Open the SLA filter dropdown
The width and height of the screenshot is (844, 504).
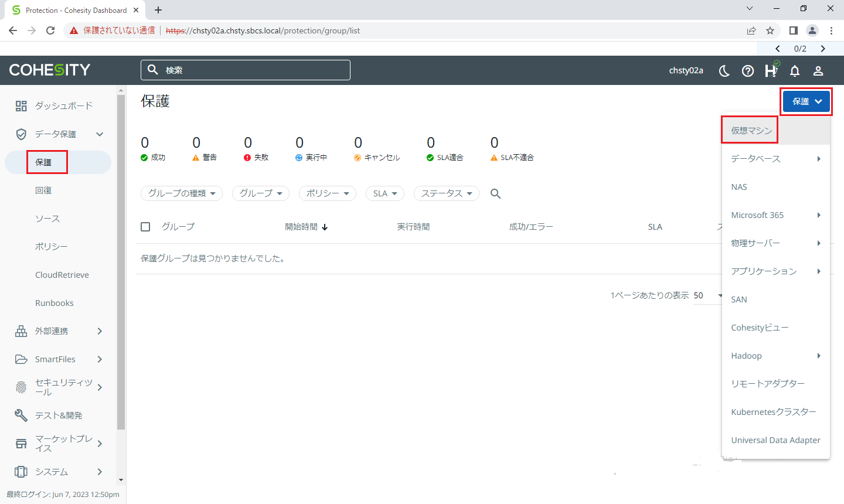[385, 193]
